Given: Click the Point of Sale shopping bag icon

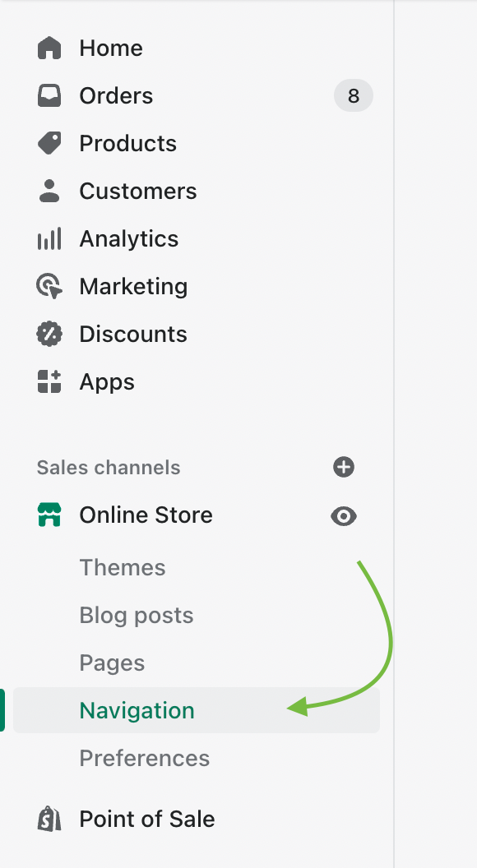Looking at the screenshot, I should coord(49,819).
